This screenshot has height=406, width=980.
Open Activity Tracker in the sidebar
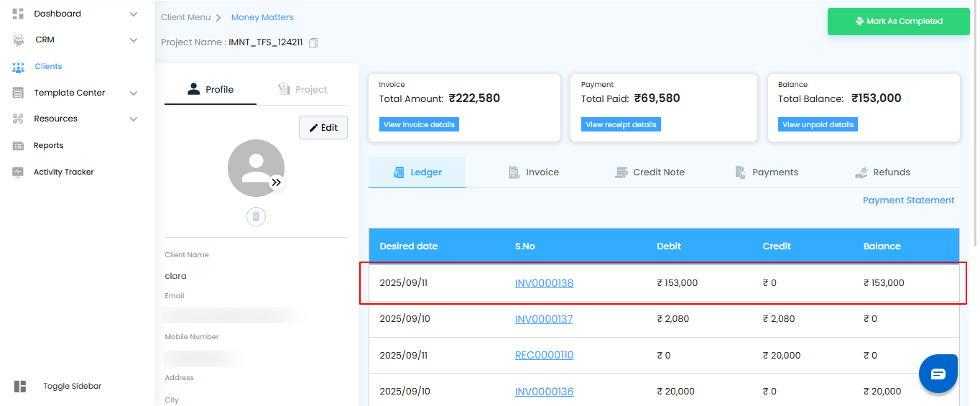click(64, 172)
